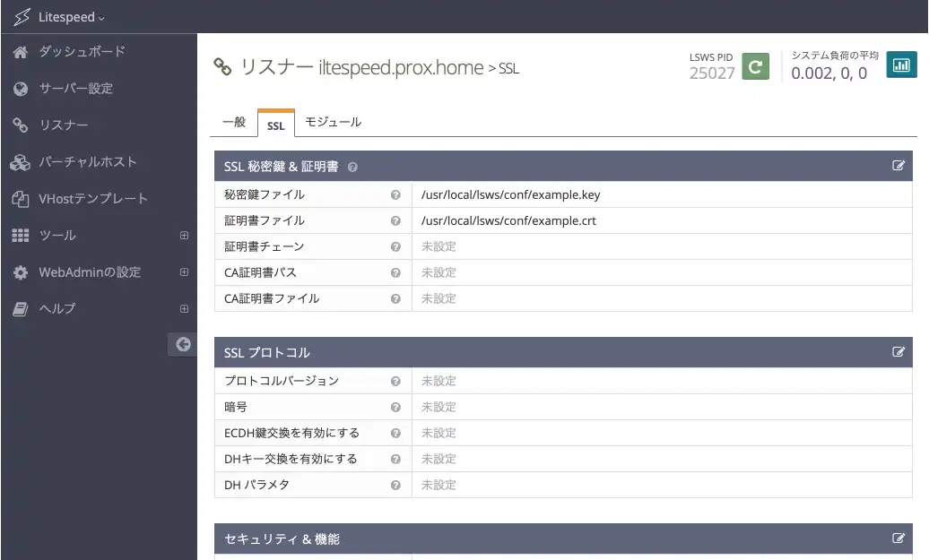Viewport: 929px width, 560px height.
Task: Expand the ヘルプ submenu plus icon
Action: click(184, 308)
